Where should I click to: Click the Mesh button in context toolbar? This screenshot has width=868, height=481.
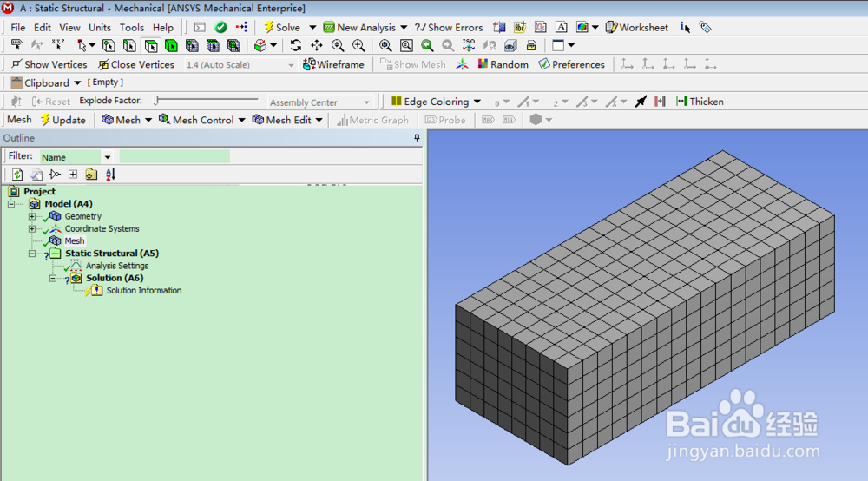pos(122,120)
